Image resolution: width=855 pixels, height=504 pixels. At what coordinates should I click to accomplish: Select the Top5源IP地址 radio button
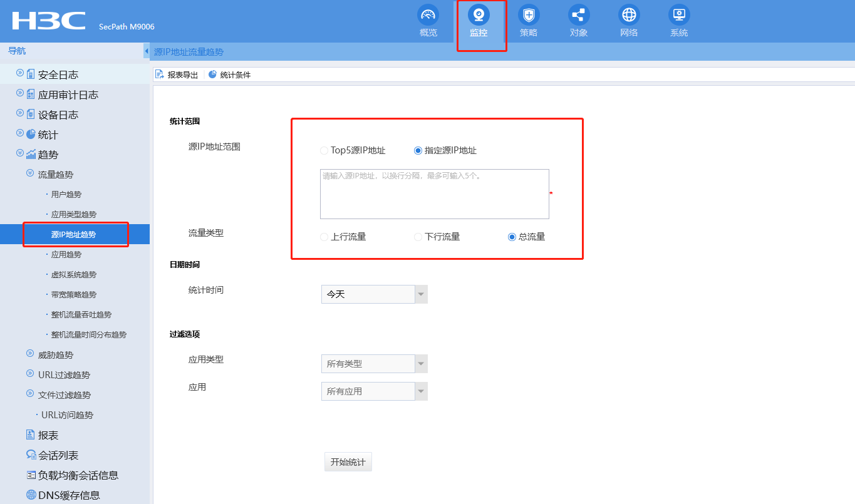324,150
